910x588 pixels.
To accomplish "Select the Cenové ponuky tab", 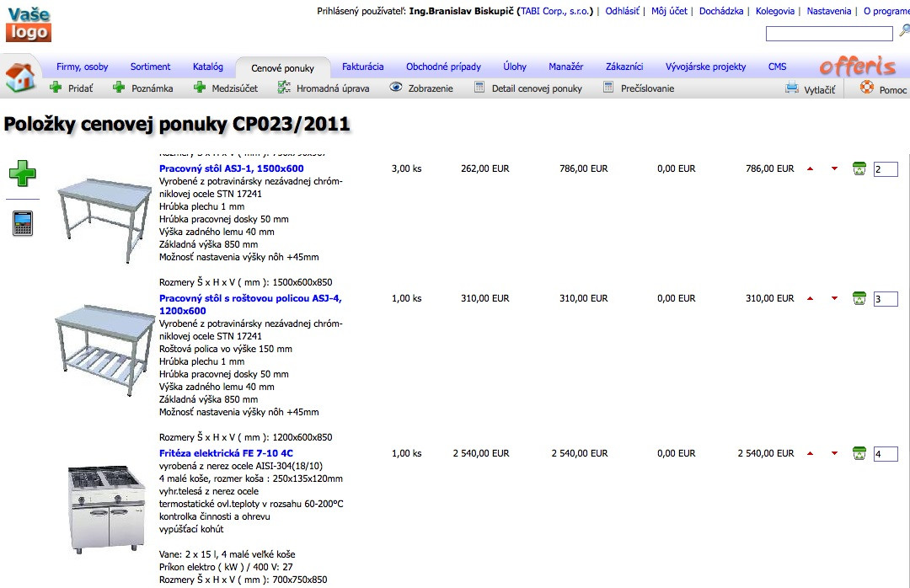I will [282, 68].
